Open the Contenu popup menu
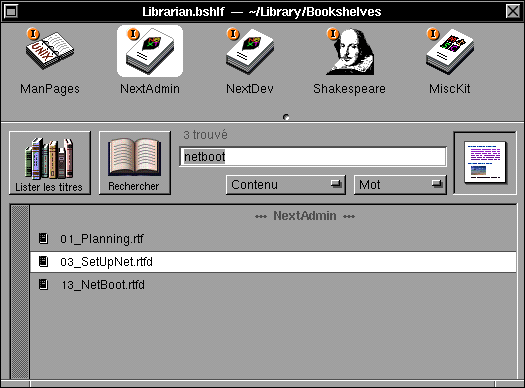This screenshot has width=525, height=388. (286, 184)
